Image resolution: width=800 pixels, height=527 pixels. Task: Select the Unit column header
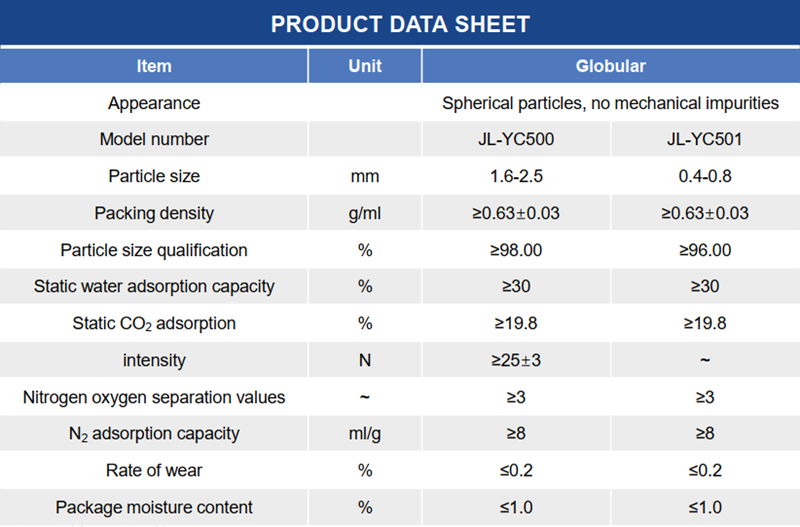pyautogui.click(x=365, y=66)
